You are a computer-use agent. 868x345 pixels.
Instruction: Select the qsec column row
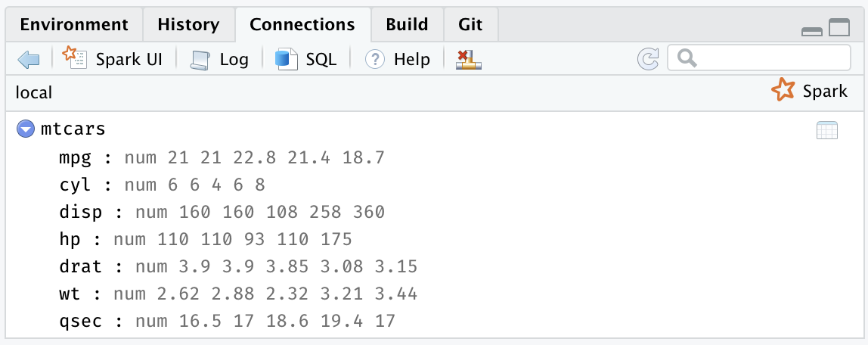click(x=227, y=320)
